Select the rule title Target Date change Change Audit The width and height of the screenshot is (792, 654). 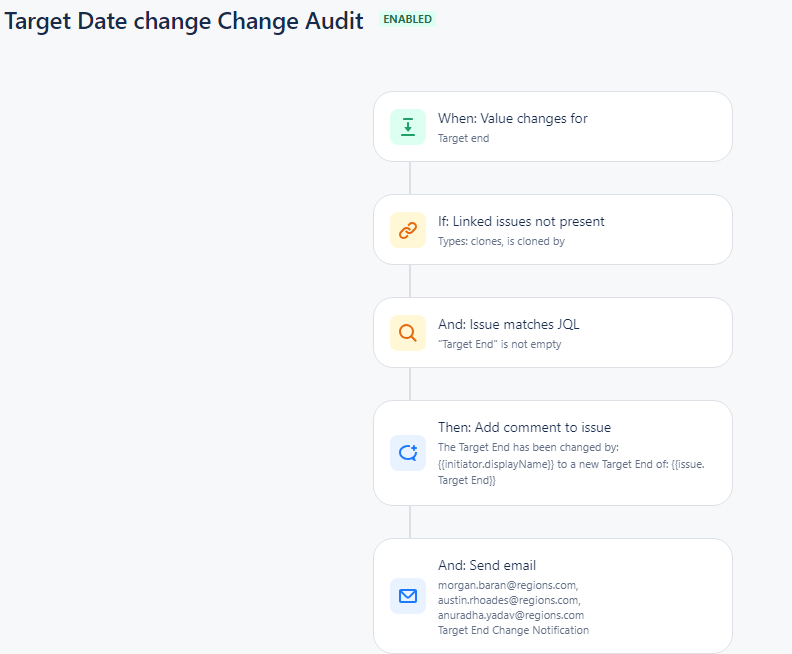point(184,21)
